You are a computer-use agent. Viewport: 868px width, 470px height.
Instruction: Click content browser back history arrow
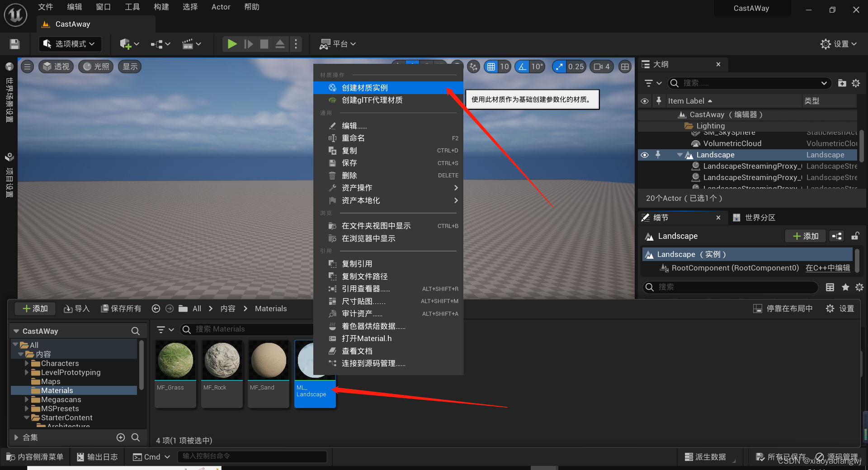pyautogui.click(x=156, y=309)
